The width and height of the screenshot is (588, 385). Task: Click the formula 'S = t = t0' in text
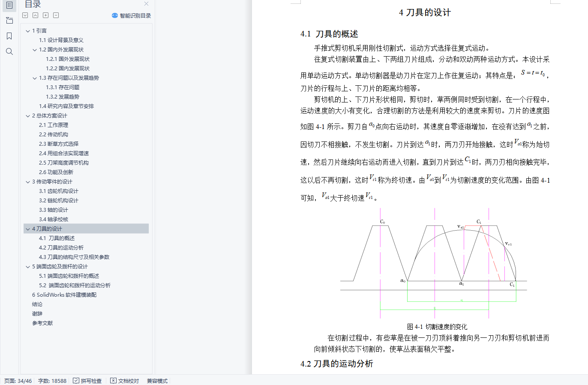pos(533,73)
